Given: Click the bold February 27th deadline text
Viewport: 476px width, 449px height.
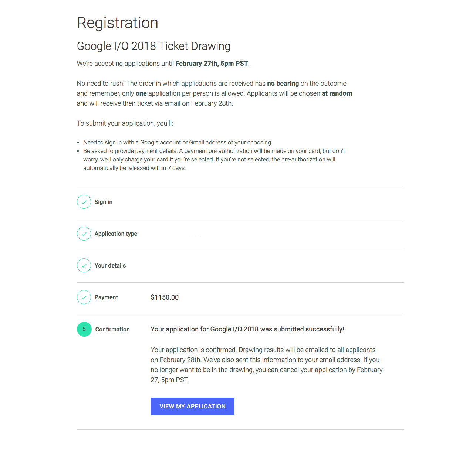Looking at the screenshot, I should click(x=212, y=64).
